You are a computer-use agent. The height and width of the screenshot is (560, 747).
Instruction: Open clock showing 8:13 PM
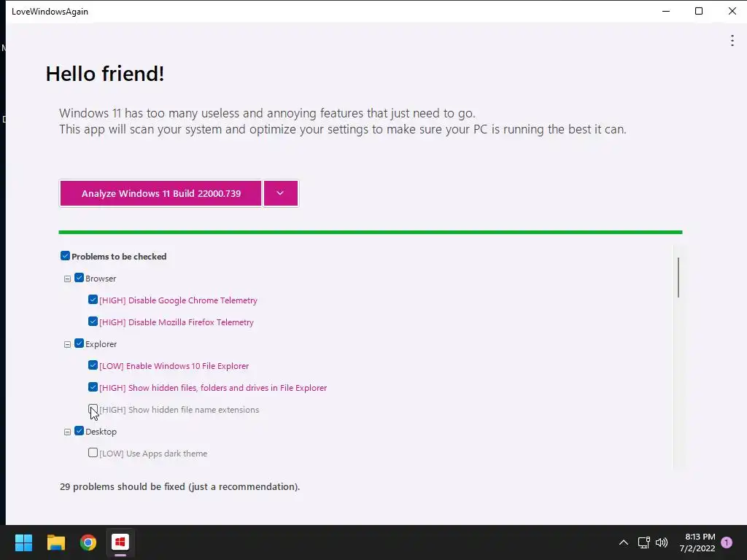click(697, 542)
